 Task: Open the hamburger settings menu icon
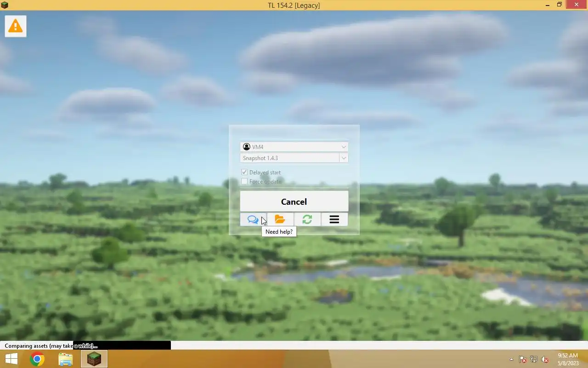[x=334, y=219]
